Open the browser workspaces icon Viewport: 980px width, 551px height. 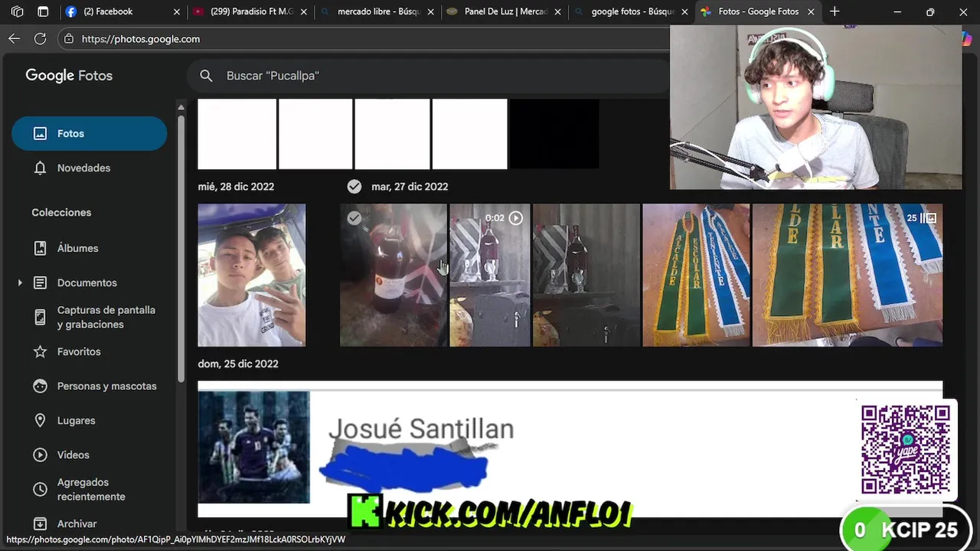tap(17, 11)
